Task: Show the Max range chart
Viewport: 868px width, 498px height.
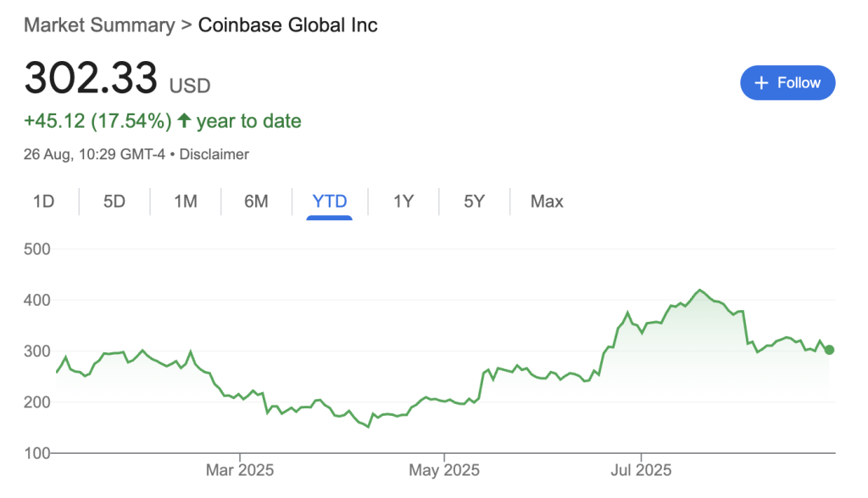Action: point(547,202)
